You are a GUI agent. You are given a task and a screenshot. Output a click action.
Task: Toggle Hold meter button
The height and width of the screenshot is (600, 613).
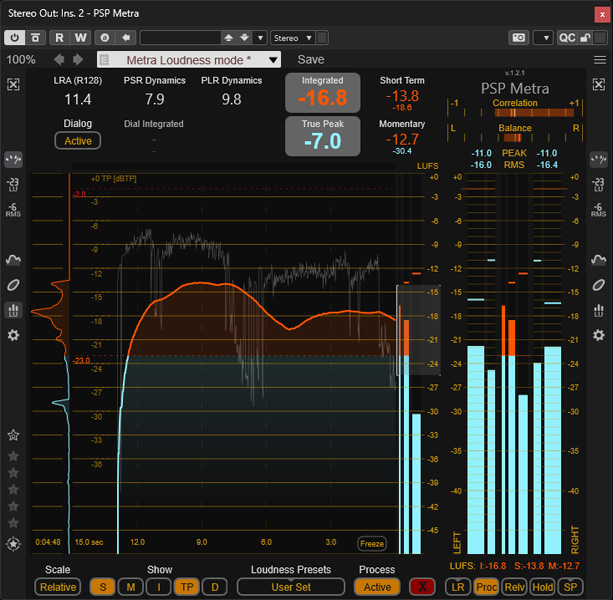pyautogui.click(x=543, y=587)
